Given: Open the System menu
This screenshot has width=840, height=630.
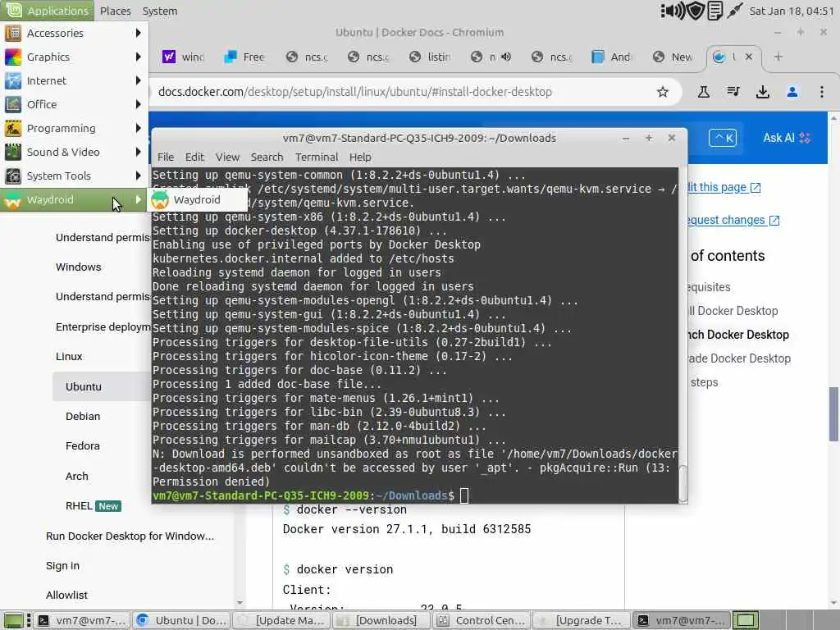Looking at the screenshot, I should point(160,11).
